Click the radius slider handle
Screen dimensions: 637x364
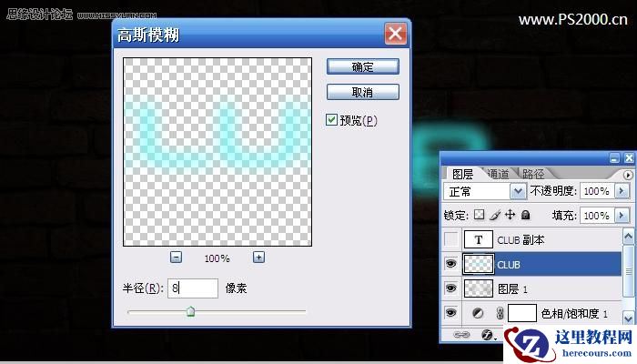pos(190,311)
